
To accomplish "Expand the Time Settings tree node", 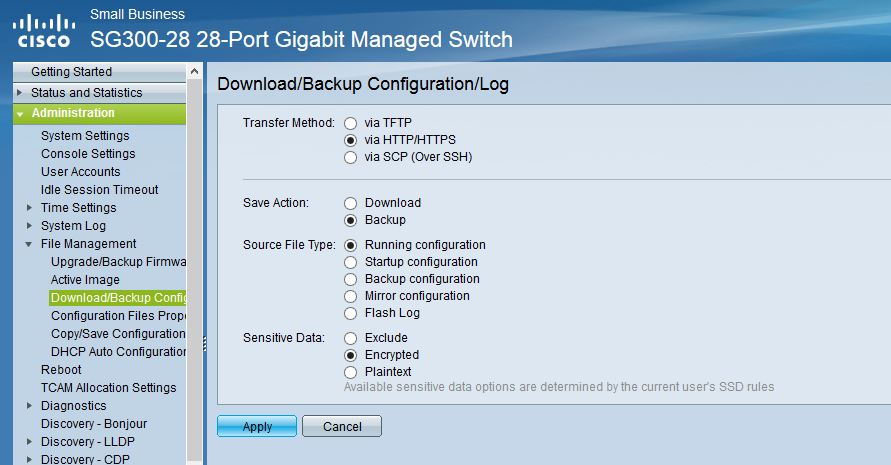I will [29, 208].
